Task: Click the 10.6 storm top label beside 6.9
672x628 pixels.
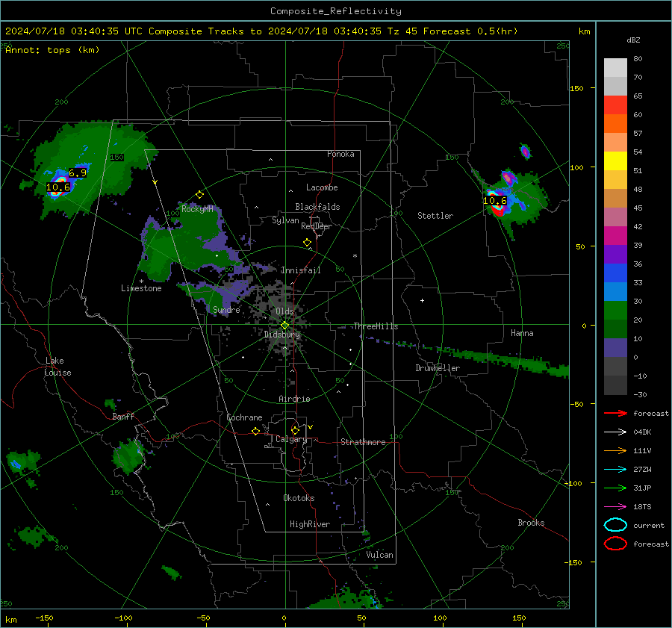Action: pos(57,187)
